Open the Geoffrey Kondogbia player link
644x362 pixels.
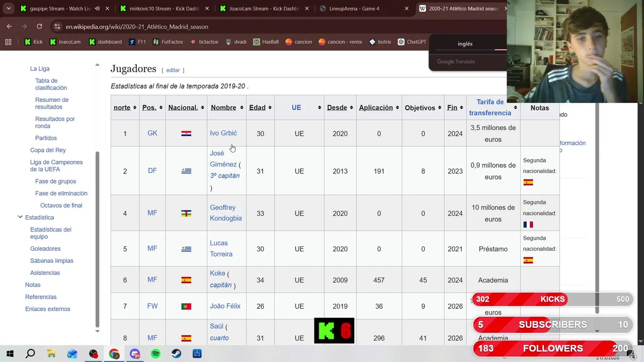(226, 213)
